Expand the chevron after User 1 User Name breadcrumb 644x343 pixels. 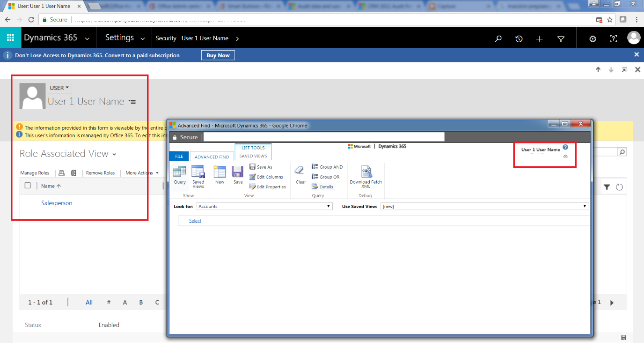(x=237, y=38)
